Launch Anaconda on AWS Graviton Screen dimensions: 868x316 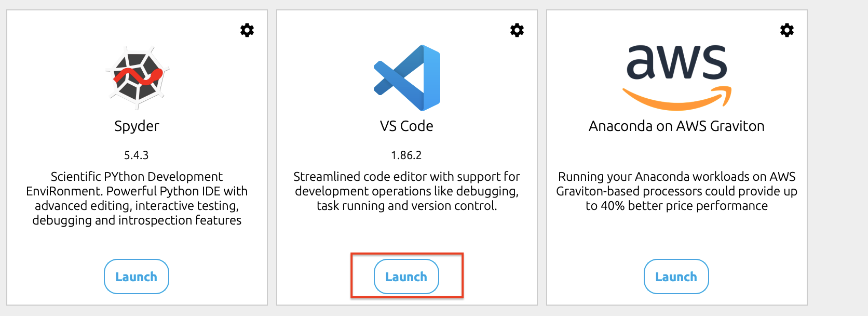point(676,276)
